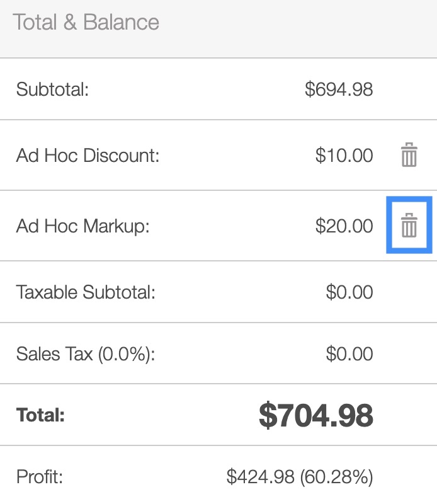Select the Taxable Subtotal $0.00 value

[349, 292]
